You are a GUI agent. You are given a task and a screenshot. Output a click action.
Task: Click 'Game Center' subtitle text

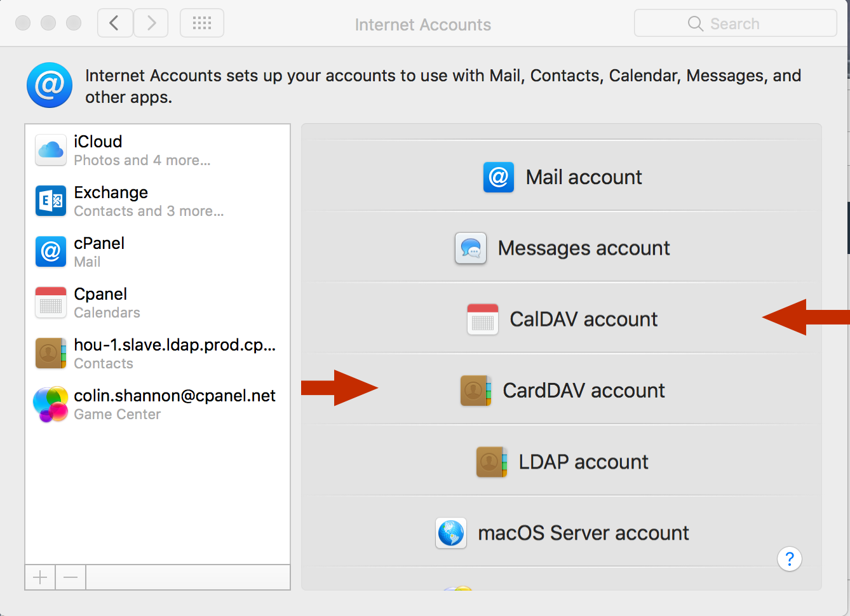(118, 414)
